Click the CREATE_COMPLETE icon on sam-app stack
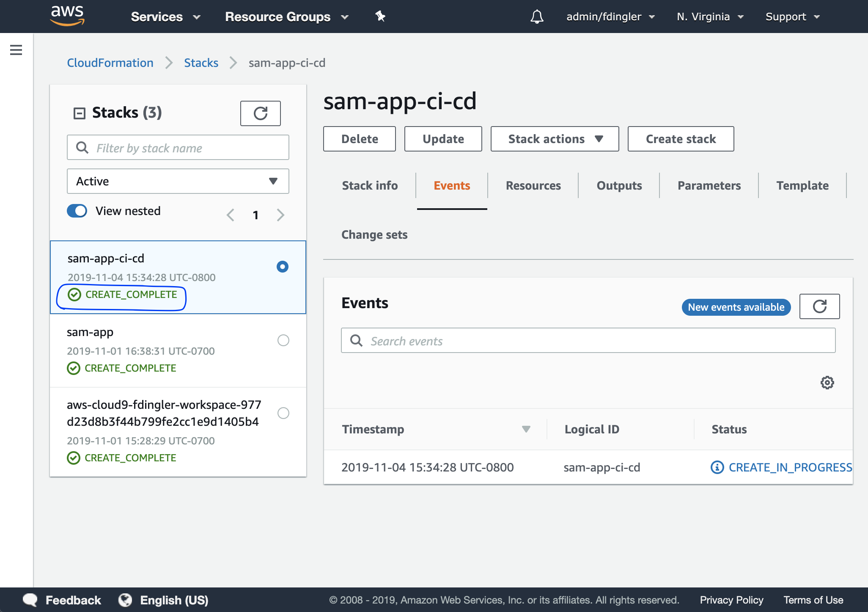The width and height of the screenshot is (868, 612). point(73,367)
